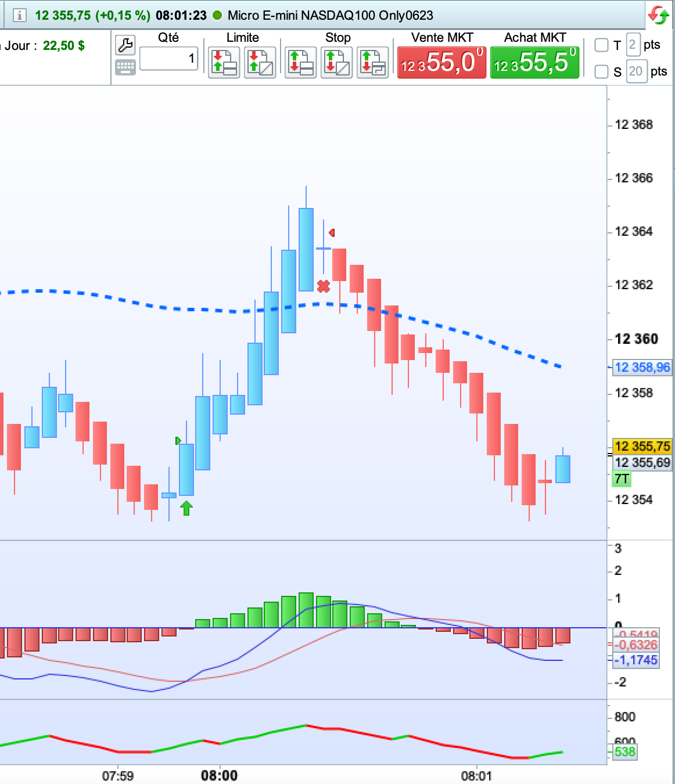The width and height of the screenshot is (675, 784).
Task: Click the second Limite order icon
Action: [260, 63]
